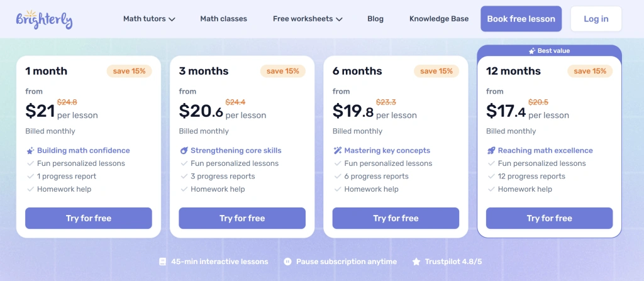The width and height of the screenshot is (644, 281).
Task: Open the Math classes menu item
Action: click(x=223, y=19)
